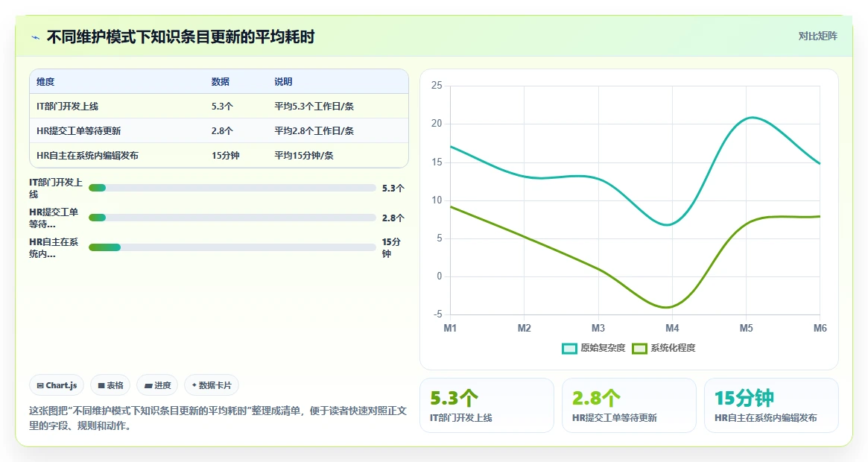Screen dimensions: 868x462
Task: Toggle the 原始复杂度 legend swatch
Action: click(x=569, y=349)
